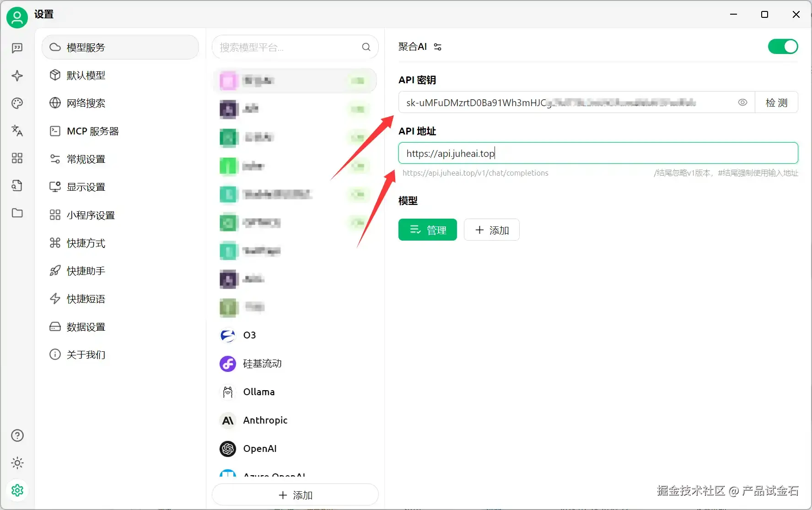Click the green 管理 models button
The height and width of the screenshot is (510, 812).
[x=427, y=230]
